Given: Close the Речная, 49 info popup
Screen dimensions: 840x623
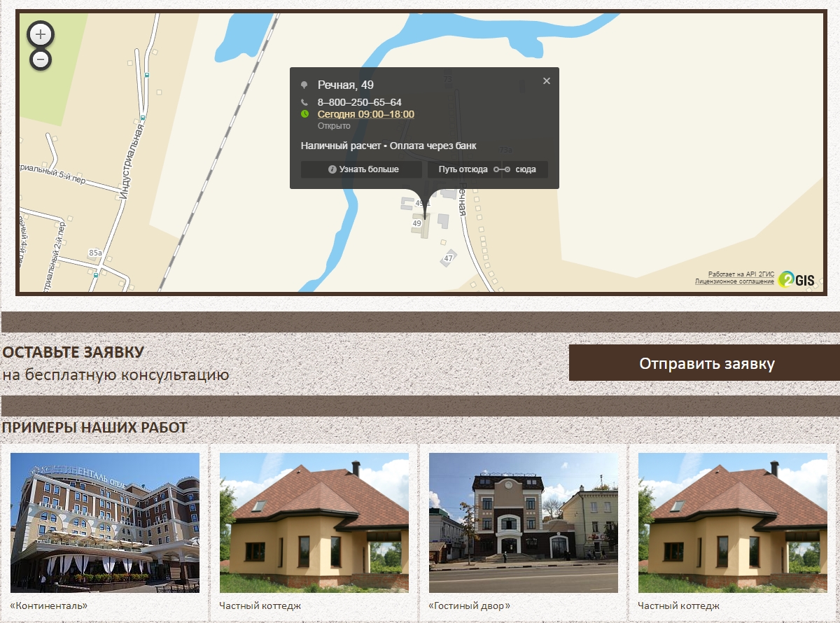Looking at the screenshot, I should (547, 81).
